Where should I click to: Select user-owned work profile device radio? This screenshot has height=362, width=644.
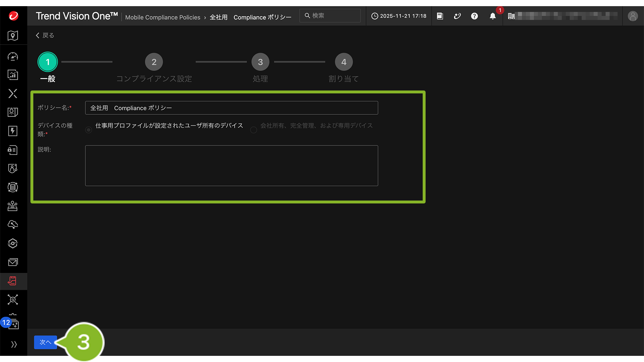pyautogui.click(x=89, y=130)
